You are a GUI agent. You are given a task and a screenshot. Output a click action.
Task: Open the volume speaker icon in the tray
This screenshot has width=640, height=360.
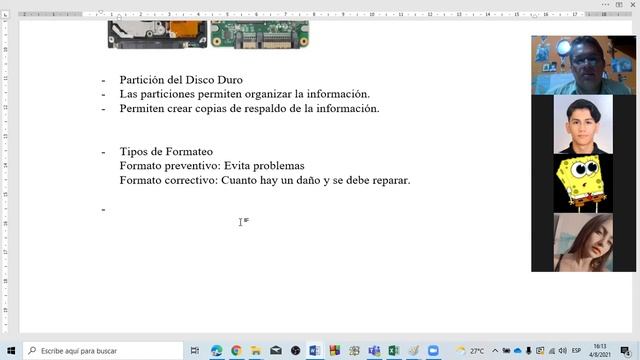[563, 351]
